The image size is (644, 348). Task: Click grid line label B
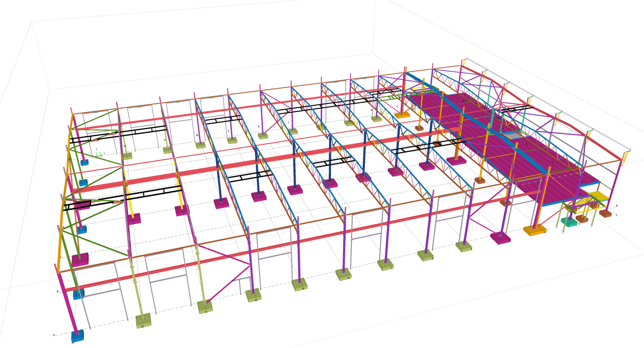point(57,291)
